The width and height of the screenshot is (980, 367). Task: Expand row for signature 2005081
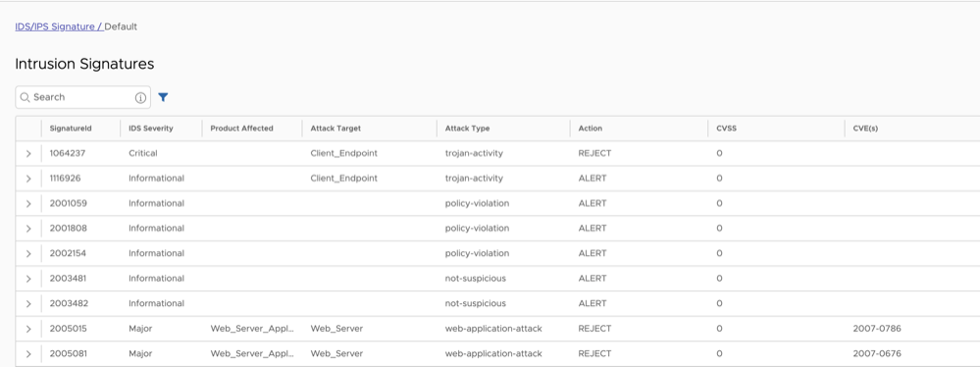(x=28, y=353)
